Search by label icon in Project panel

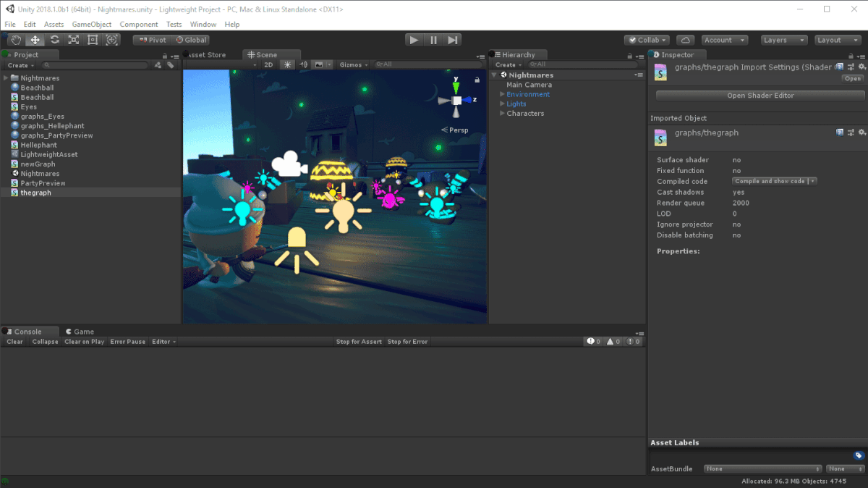(171, 65)
